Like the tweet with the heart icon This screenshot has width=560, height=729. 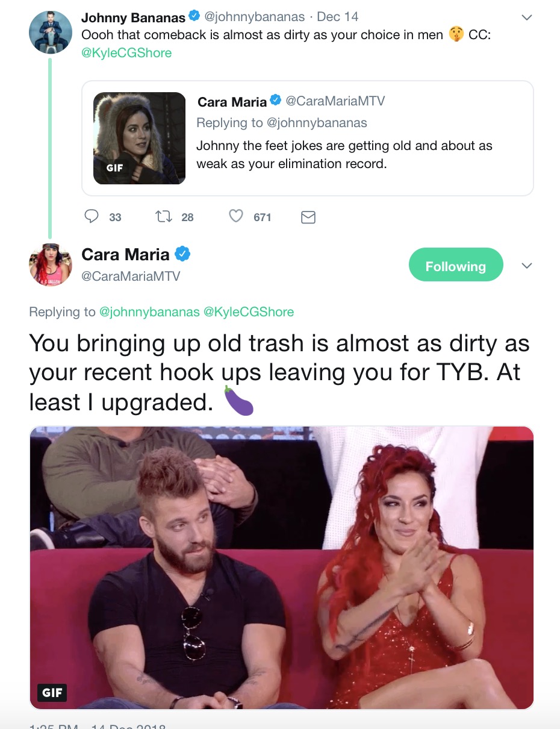click(236, 216)
